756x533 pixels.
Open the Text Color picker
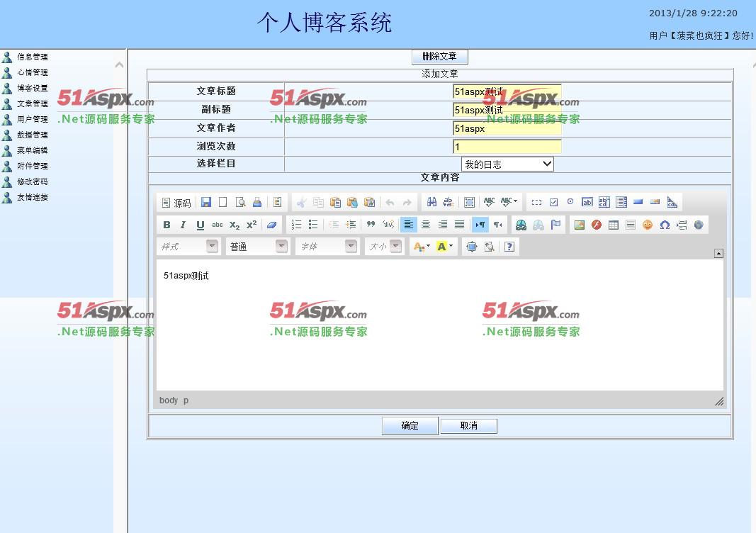pyautogui.click(x=422, y=247)
